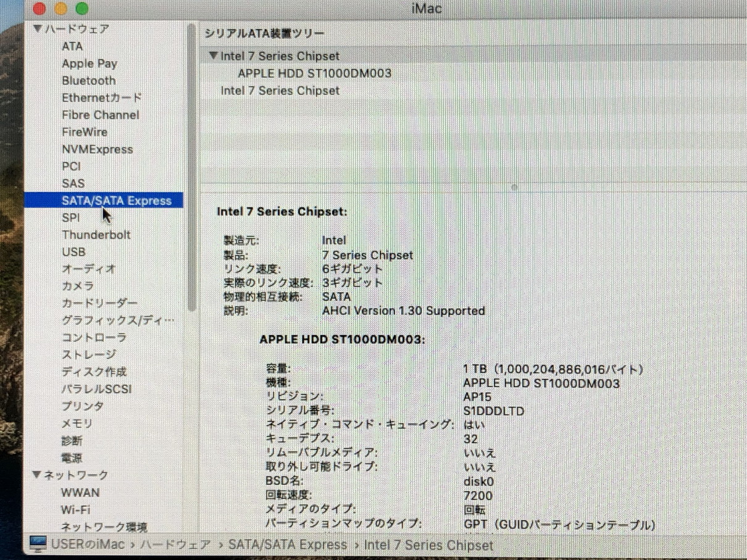
Task: Click the sidebar vertical scrollbar
Action: [192, 167]
